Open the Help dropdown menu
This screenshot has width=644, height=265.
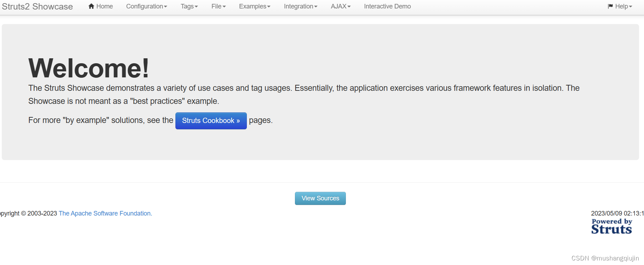pyautogui.click(x=620, y=6)
